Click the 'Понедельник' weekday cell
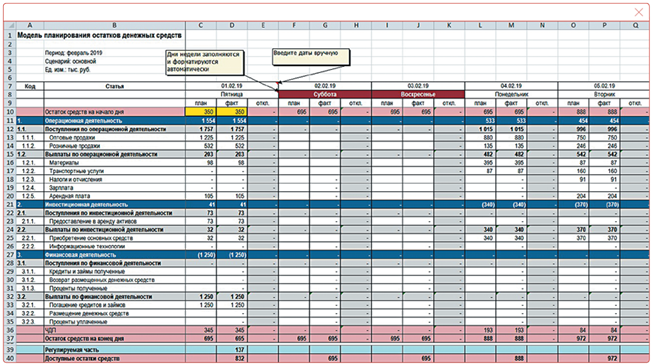This screenshot has height=364, width=653. (511, 95)
